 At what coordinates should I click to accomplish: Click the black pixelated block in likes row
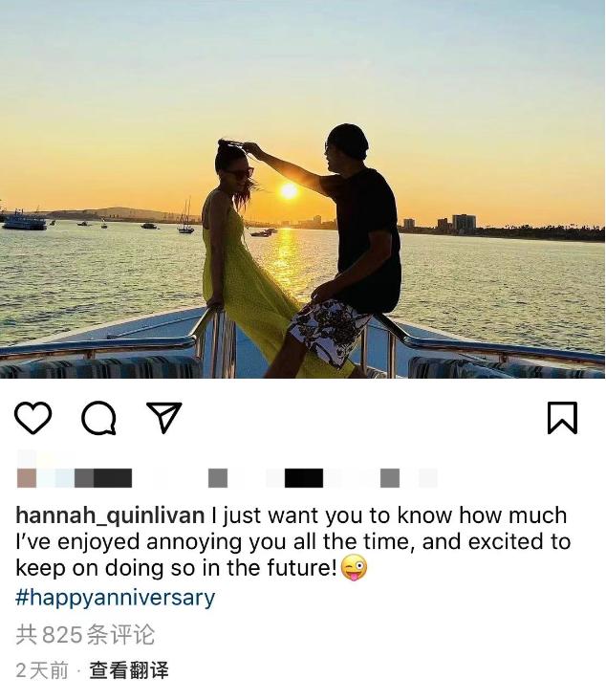pyautogui.click(x=304, y=478)
